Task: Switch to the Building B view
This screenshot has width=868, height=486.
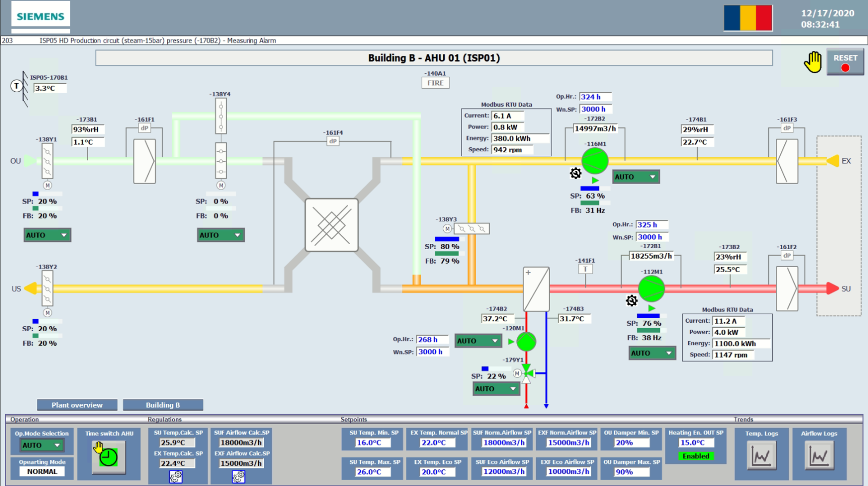Action: pyautogui.click(x=163, y=405)
